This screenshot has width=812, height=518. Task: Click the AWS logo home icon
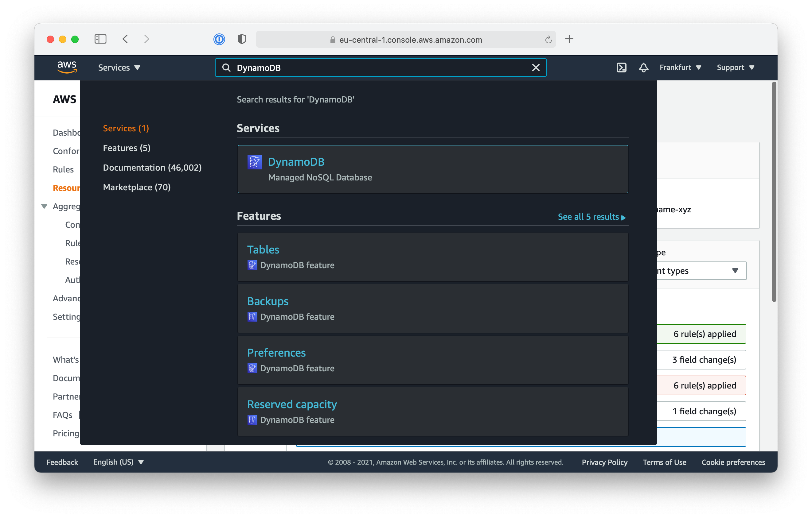tap(67, 68)
